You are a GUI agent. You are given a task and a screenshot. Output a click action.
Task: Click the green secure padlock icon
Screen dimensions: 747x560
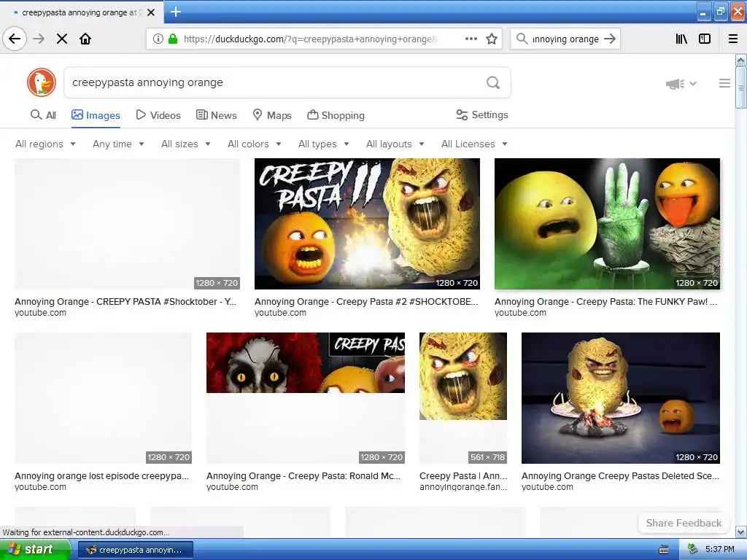[x=173, y=39]
